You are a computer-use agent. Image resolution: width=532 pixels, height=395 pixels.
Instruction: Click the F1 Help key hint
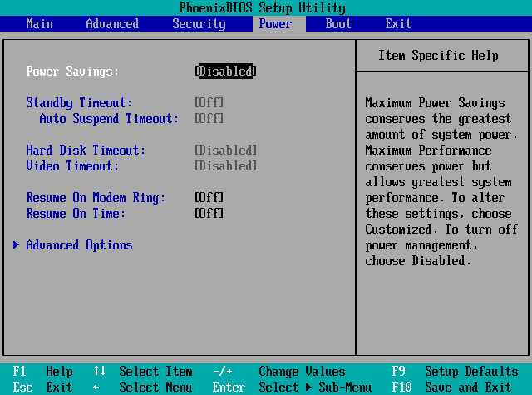42,371
